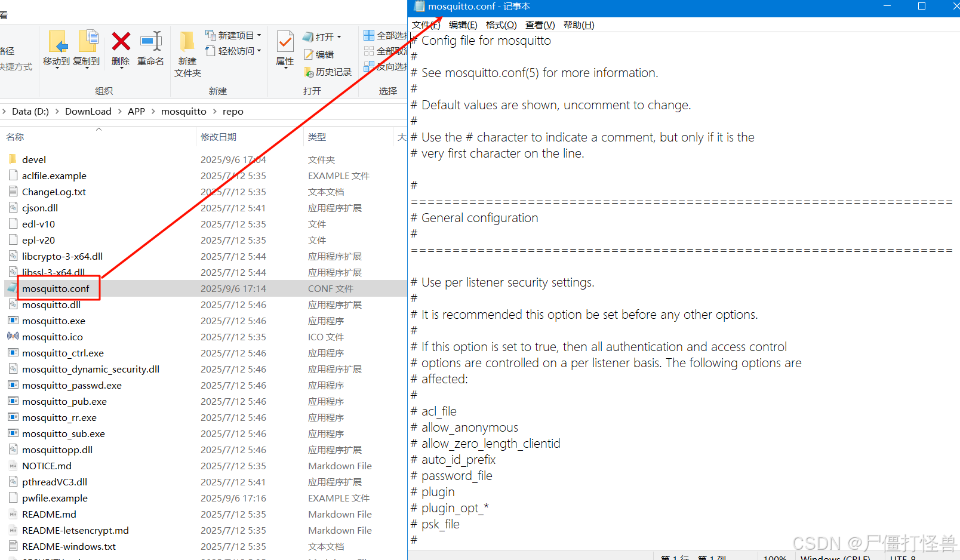Expand chevron between DownLoad and APP
The image size is (960, 560).
119,111
